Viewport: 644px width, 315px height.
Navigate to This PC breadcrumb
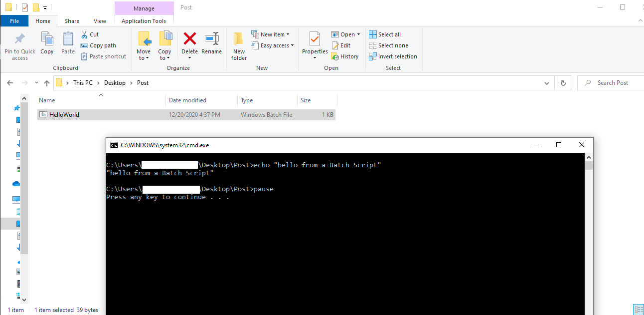[83, 83]
